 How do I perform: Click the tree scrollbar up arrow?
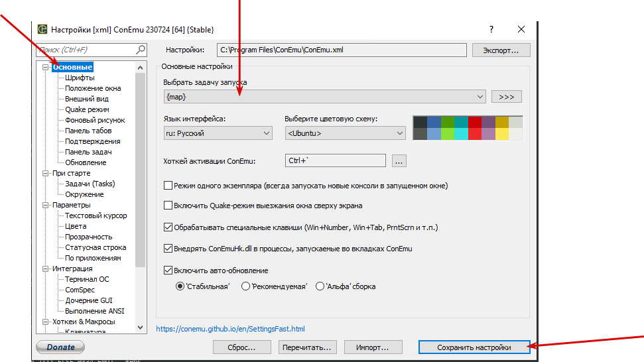(141, 68)
